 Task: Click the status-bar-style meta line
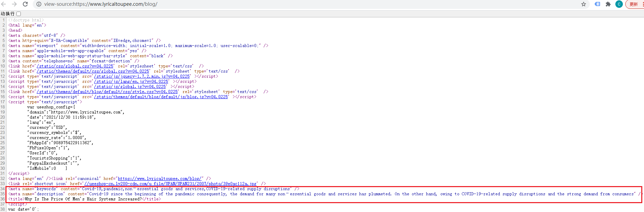[91, 56]
